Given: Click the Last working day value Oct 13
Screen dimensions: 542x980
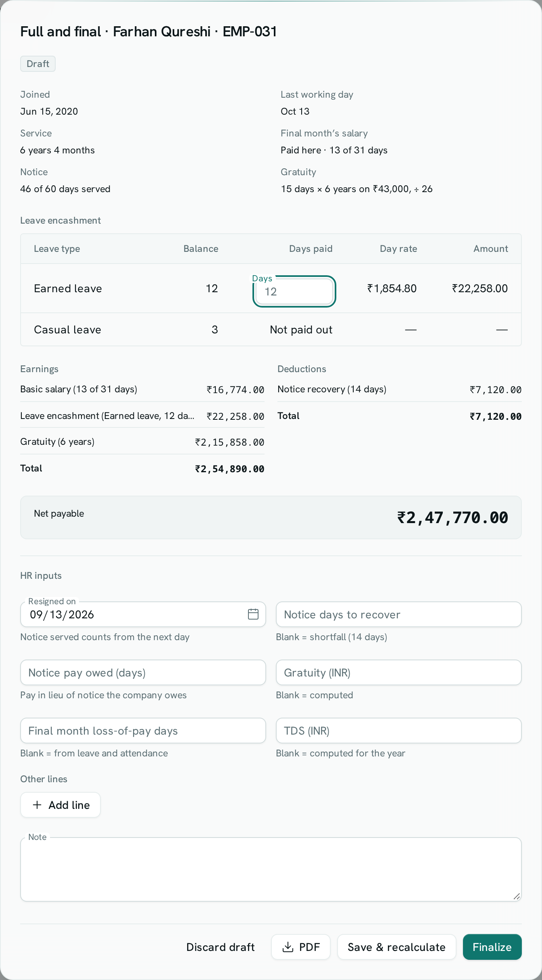Looking at the screenshot, I should click(295, 111).
